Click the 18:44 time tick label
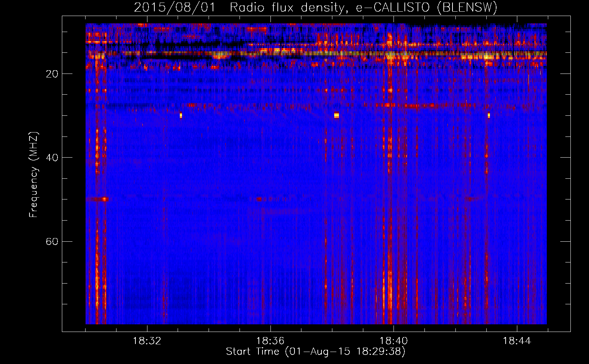Image resolution: width=589 pixels, height=364 pixels. pyautogui.click(x=517, y=341)
